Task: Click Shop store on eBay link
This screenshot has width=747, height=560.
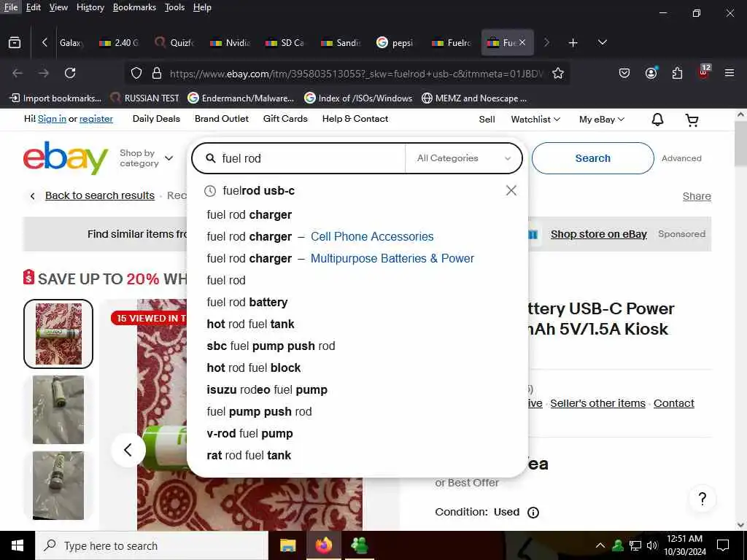Action: pyautogui.click(x=599, y=234)
